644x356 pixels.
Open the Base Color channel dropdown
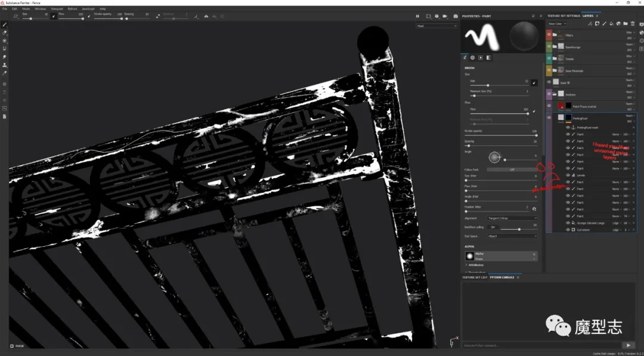(x=558, y=24)
